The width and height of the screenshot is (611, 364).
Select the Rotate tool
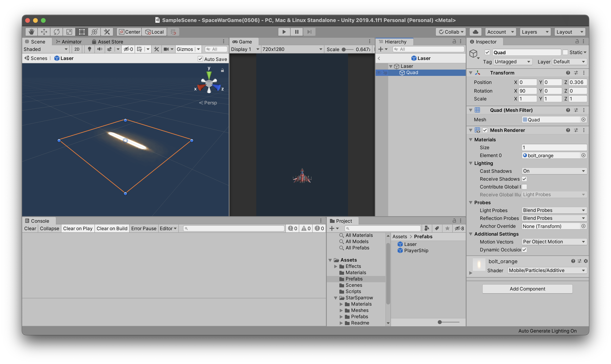[x=57, y=32]
